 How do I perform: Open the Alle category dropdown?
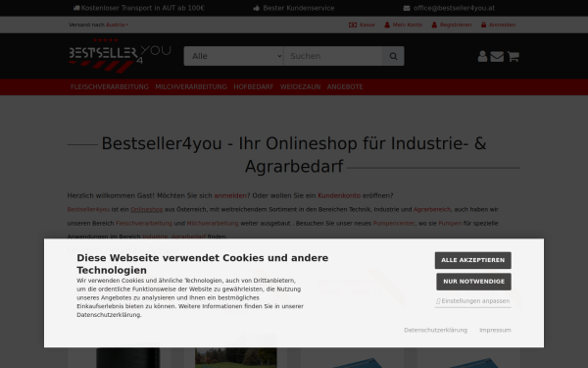[233, 56]
